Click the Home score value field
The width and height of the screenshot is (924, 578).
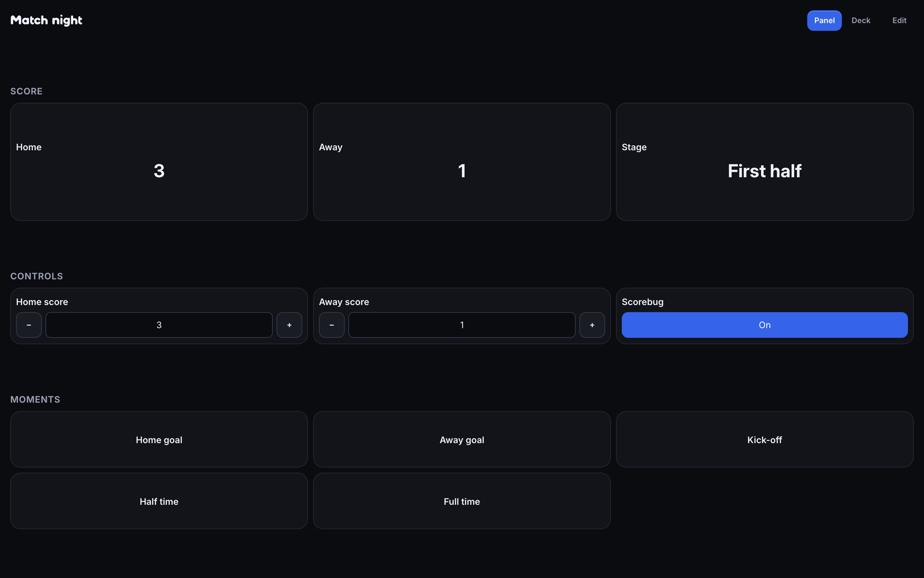coord(159,325)
